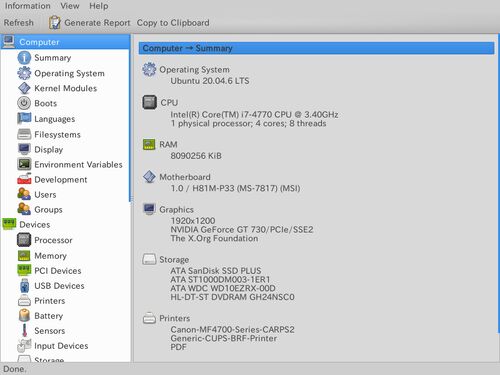
Task: Click the Computer category monitor icon
Action: click(x=9, y=42)
